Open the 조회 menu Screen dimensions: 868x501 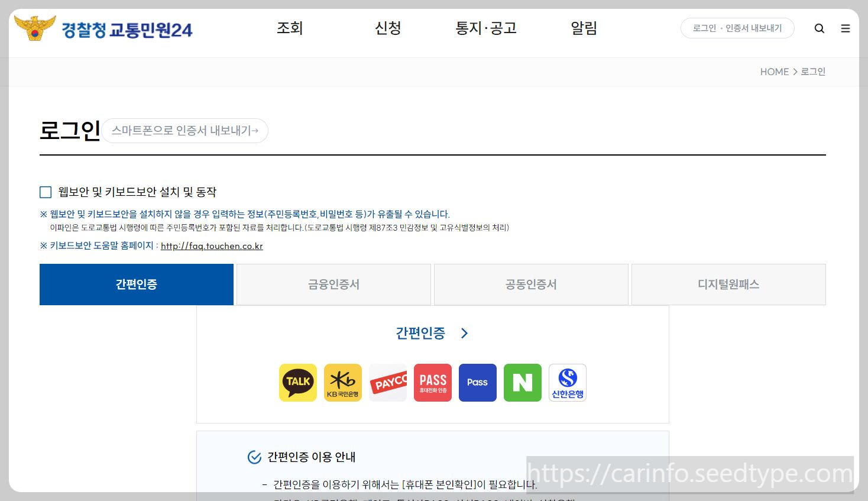290,28
